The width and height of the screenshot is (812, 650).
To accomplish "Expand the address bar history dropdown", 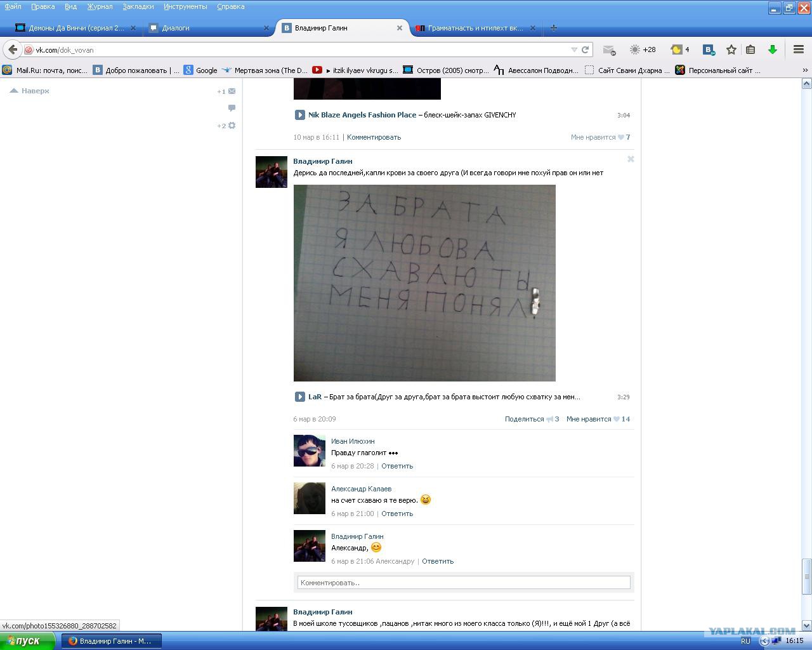I will [574, 50].
